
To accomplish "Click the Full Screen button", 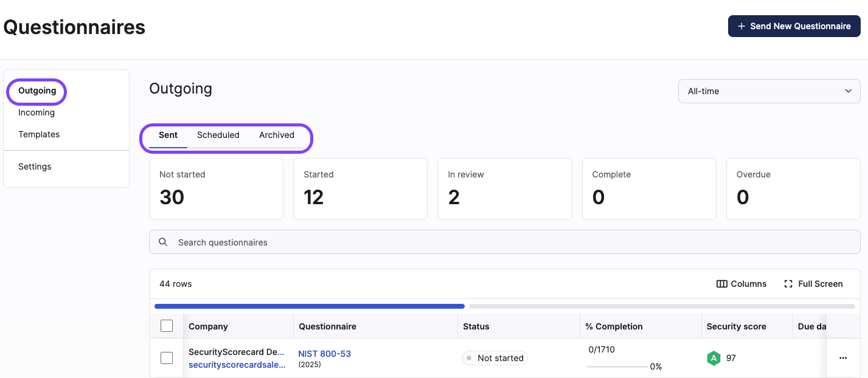I will (x=813, y=284).
